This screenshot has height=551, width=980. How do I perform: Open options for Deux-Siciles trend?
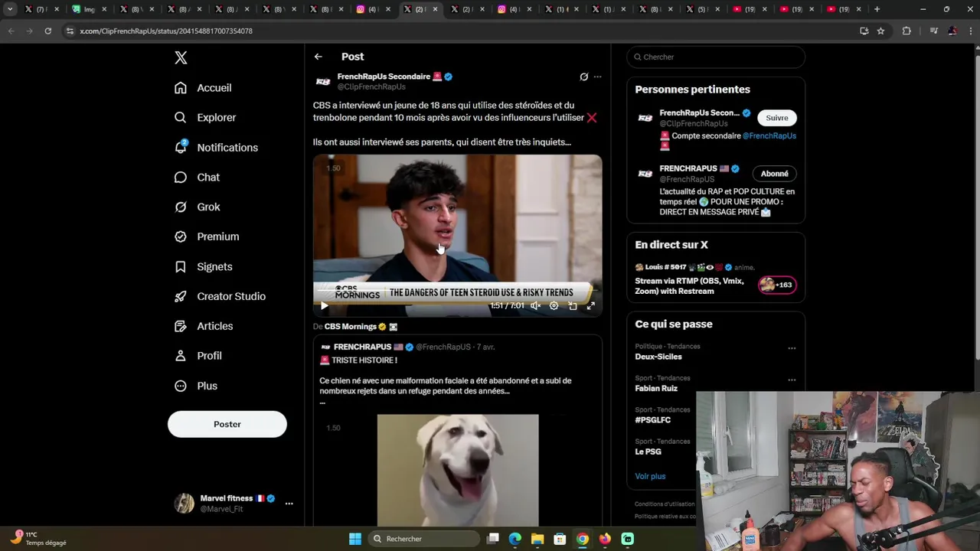pyautogui.click(x=792, y=348)
